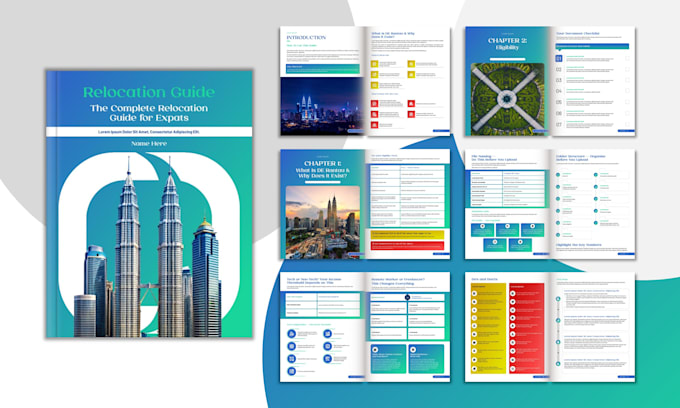Click the blue banner above the document checklist
The height and width of the screenshot is (408, 680).
pos(592,46)
